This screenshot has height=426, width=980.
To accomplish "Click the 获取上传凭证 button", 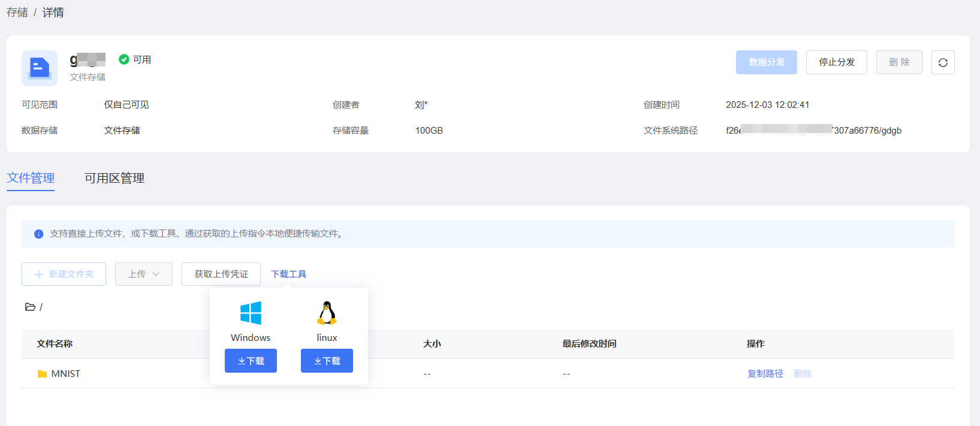I will coord(221,274).
